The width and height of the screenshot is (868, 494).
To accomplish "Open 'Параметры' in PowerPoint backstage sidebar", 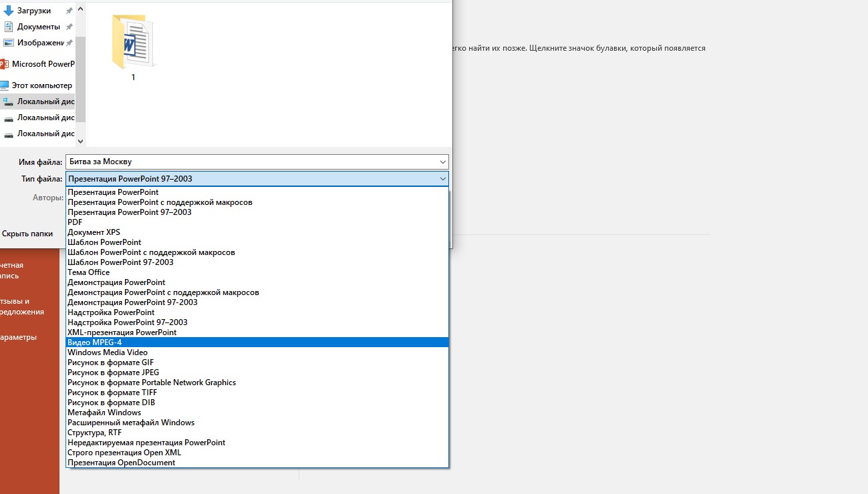I will click(x=19, y=337).
